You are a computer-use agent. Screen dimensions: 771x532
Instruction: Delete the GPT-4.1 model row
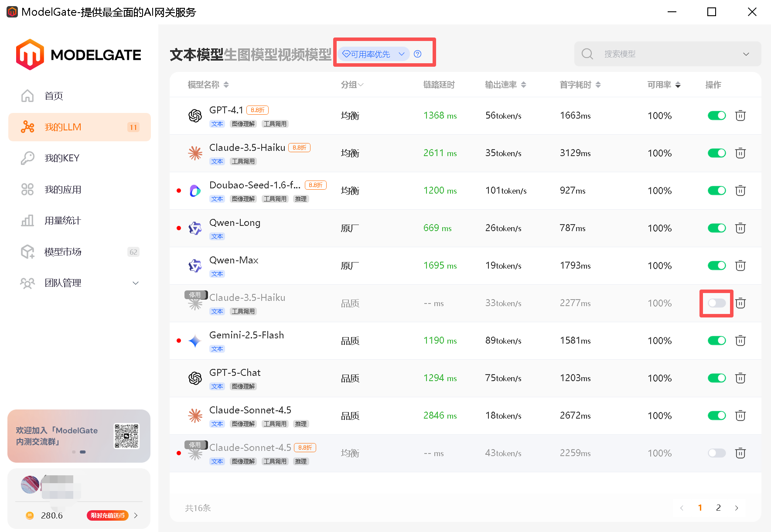coord(740,116)
